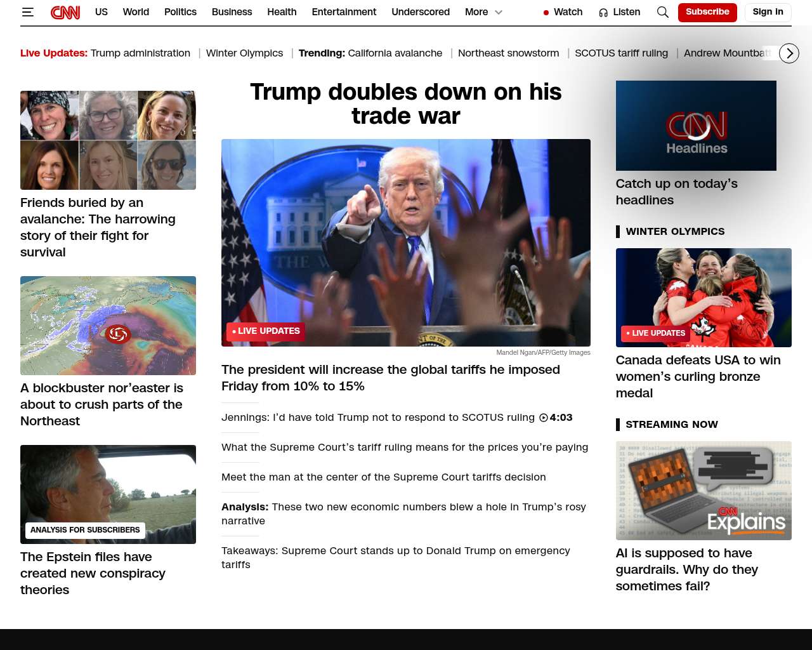Read 'AI is supposed to have guardrails' story

pyautogui.click(x=687, y=569)
